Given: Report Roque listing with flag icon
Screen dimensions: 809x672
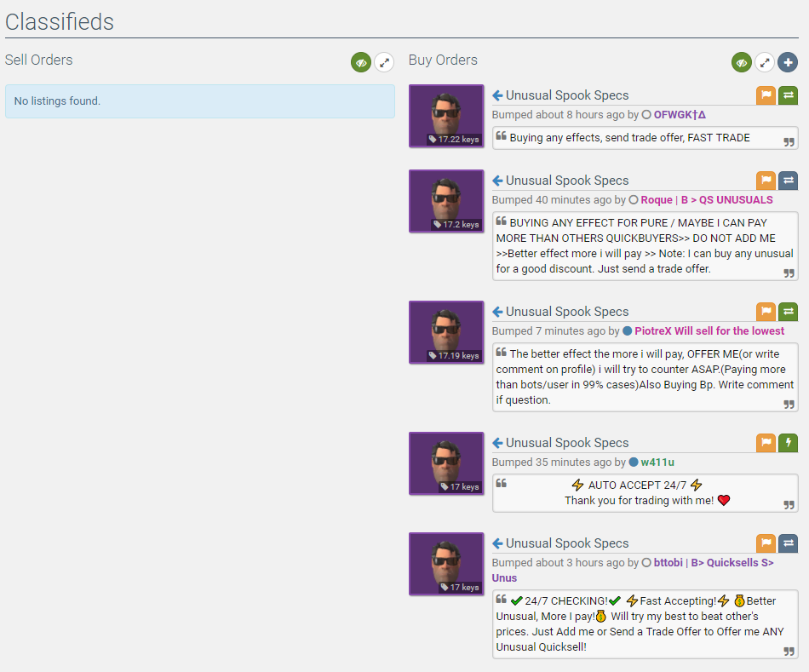Looking at the screenshot, I should pos(766,180).
